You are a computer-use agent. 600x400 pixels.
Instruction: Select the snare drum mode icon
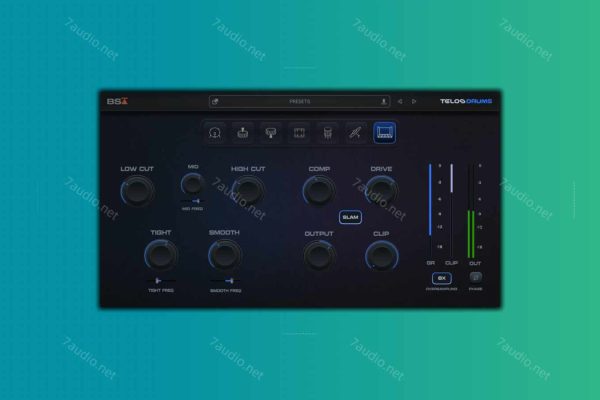[243, 133]
